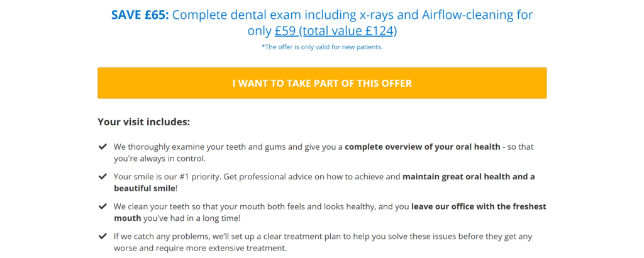644x258 pixels.
Task: Click the orange "I want to take part" button
Action: coord(322,83)
